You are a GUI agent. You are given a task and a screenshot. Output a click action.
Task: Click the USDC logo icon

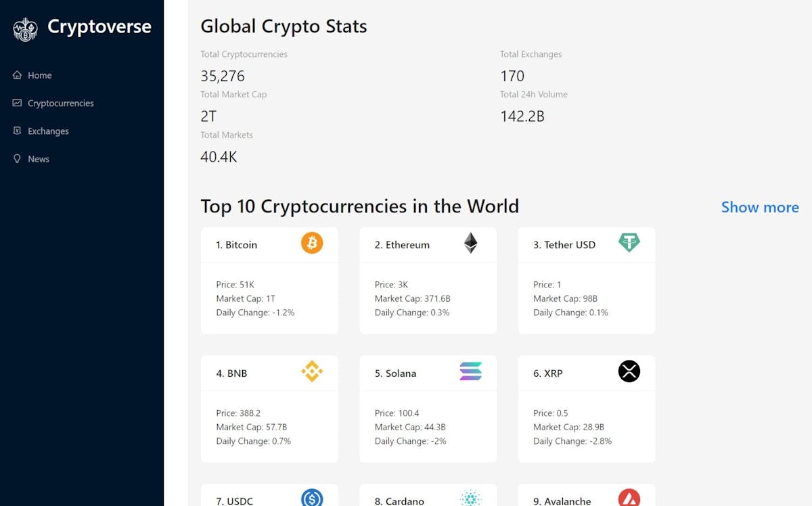click(312, 499)
